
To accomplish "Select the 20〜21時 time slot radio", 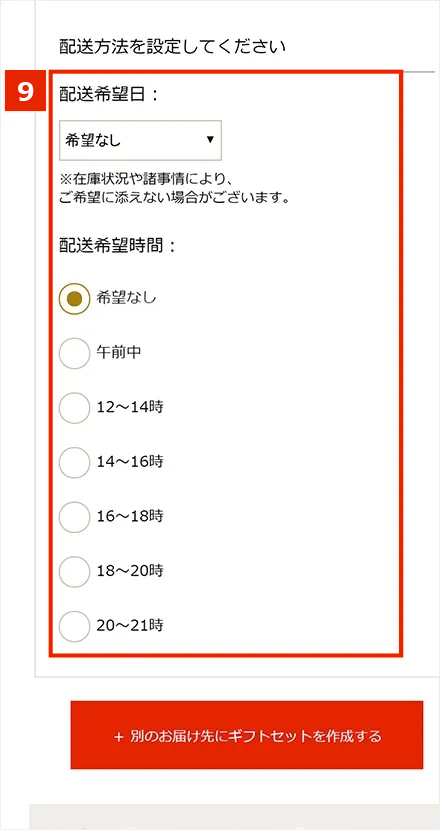I will [74, 626].
